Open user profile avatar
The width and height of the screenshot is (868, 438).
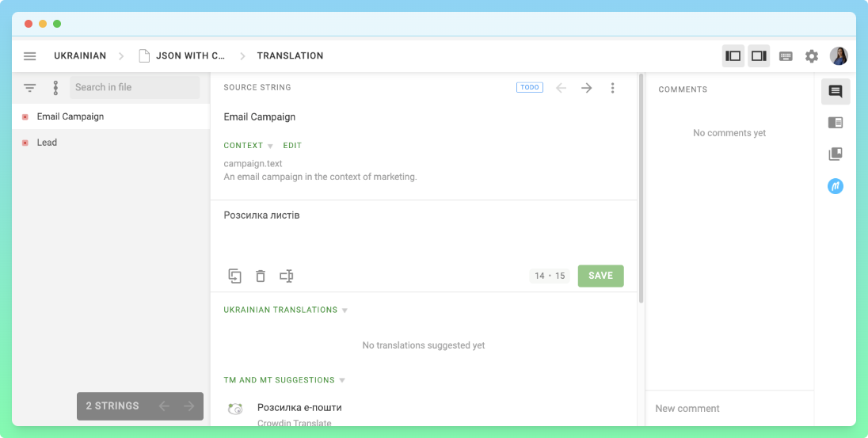[x=839, y=56]
